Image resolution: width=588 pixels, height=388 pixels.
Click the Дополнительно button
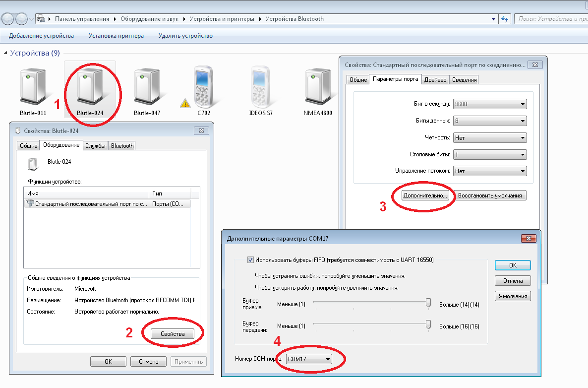425,195
